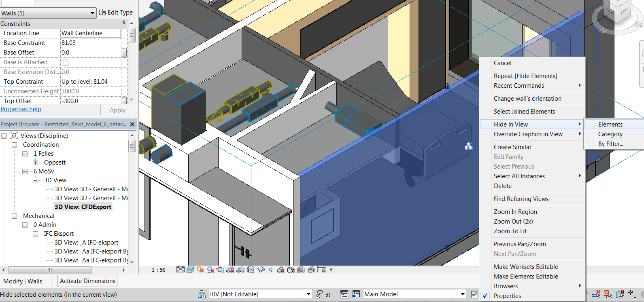Open the Worksharing Display icon

pyautogui.click(x=281, y=270)
